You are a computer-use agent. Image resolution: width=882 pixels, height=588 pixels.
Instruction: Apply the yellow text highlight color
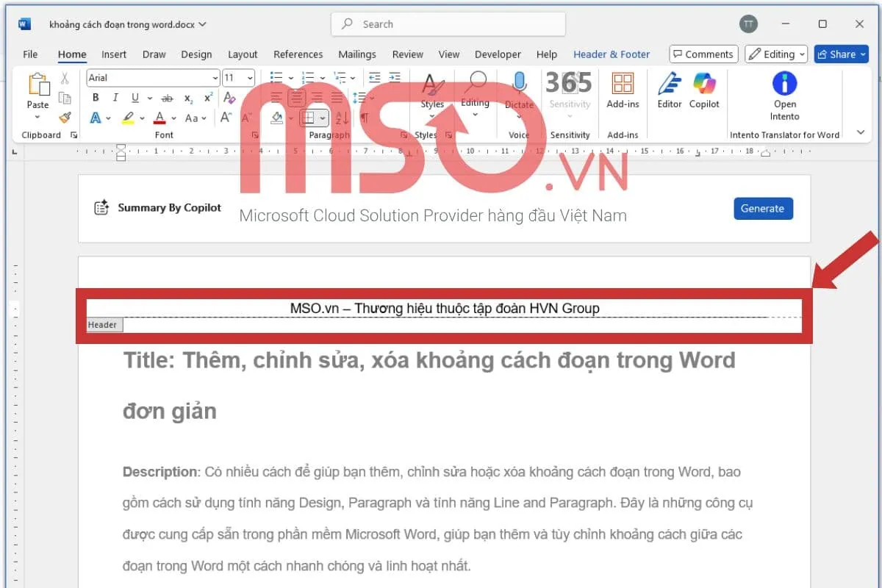point(128,118)
